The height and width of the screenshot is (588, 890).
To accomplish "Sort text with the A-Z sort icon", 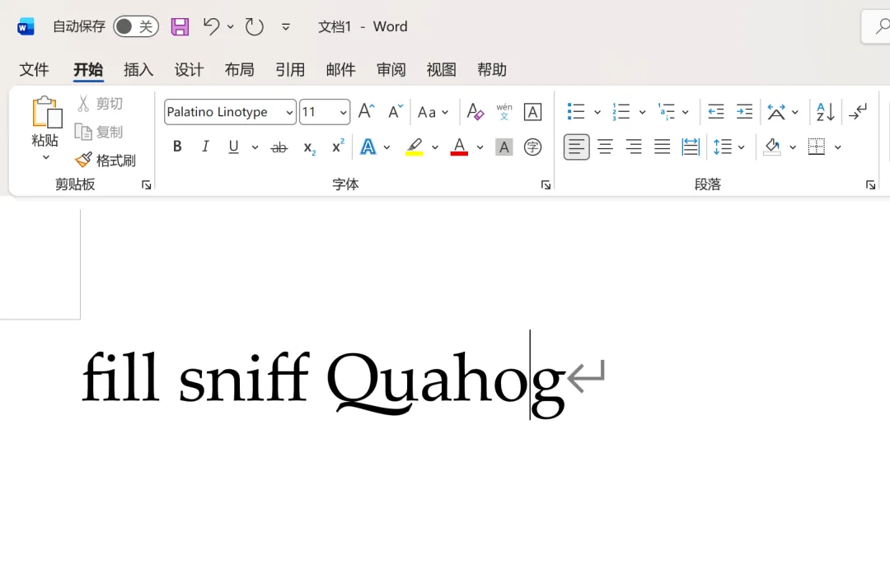I will point(825,112).
